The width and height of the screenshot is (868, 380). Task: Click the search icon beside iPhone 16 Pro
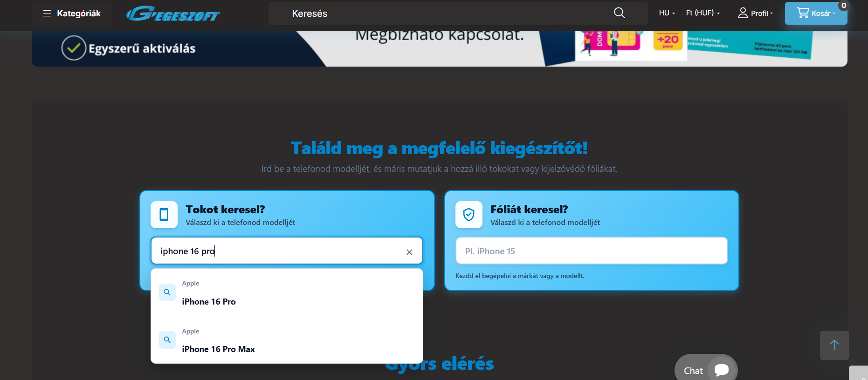167,292
